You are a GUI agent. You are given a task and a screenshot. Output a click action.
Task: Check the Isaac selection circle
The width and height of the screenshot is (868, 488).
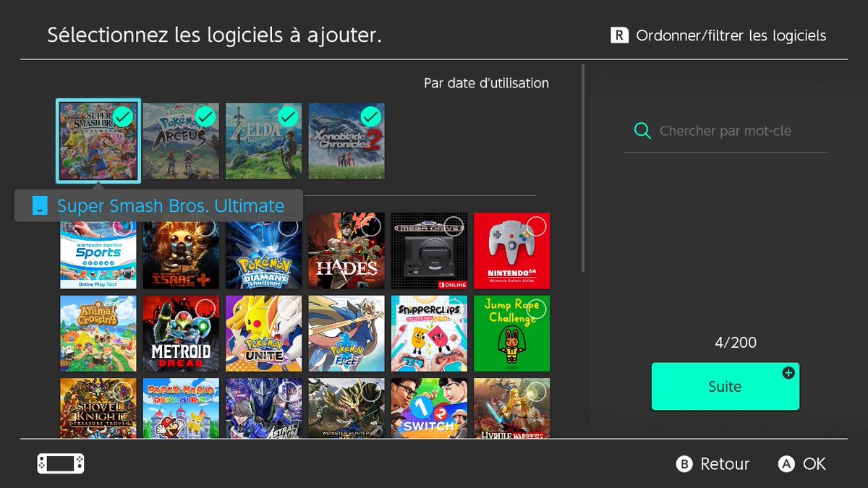(x=205, y=226)
